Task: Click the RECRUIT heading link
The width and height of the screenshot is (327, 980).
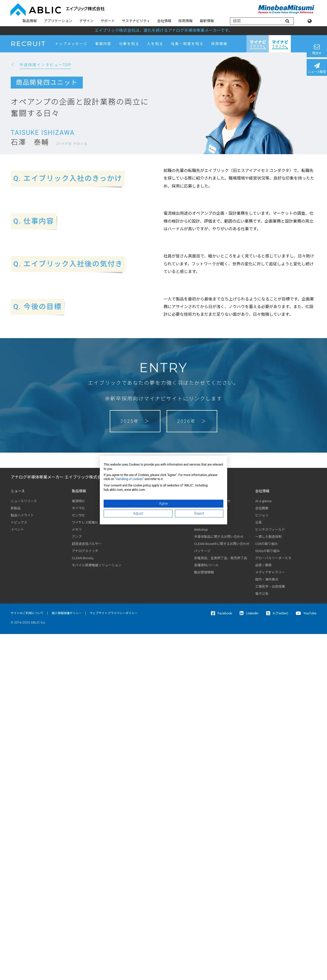Action: (28, 44)
